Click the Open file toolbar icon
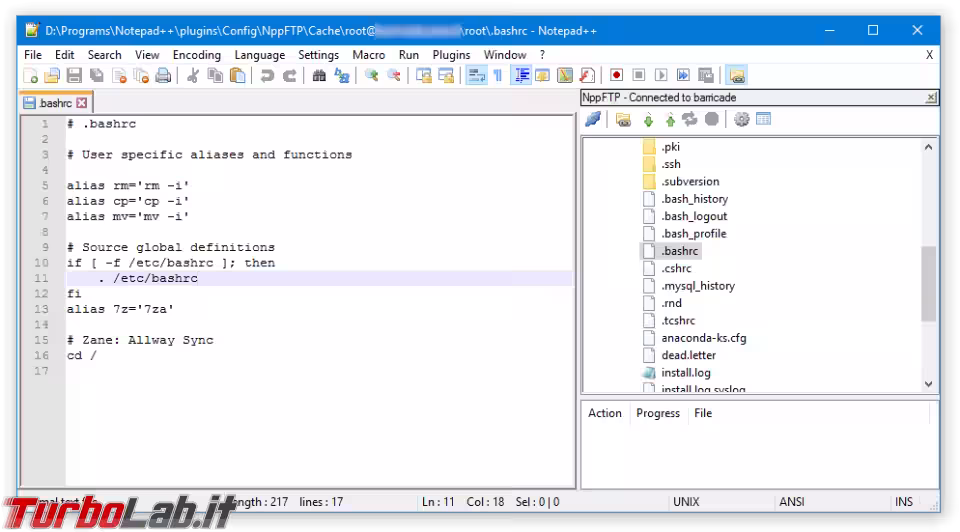This screenshot has width=960, height=532. click(52, 75)
